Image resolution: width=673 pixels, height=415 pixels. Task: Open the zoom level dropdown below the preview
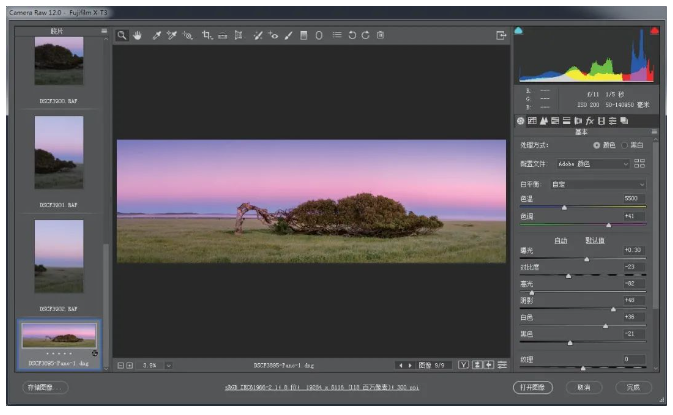(168, 365)
